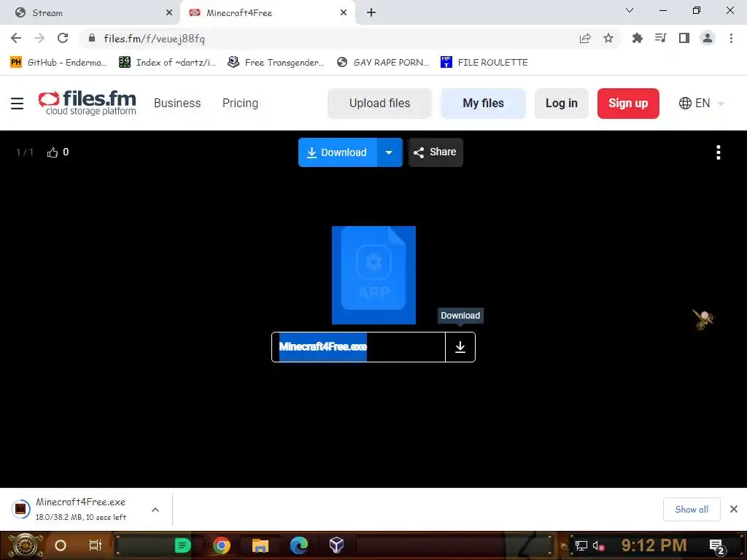Open My files
This screenshot has width=747, height=560.
(x=483, y=104)
